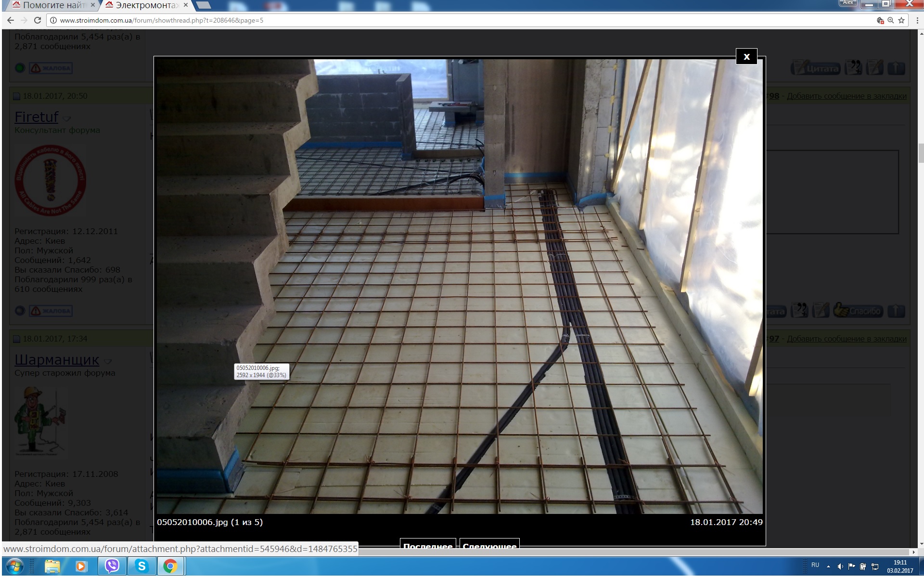Click image caption 05052010006.jpg (1 из 5)
Viewport: 924px width, 578px height.
tap(210, 522)
